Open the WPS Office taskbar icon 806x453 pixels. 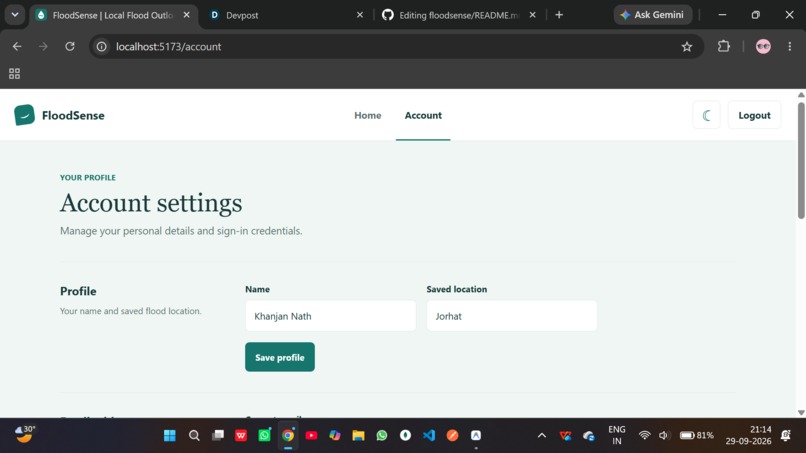241,436
